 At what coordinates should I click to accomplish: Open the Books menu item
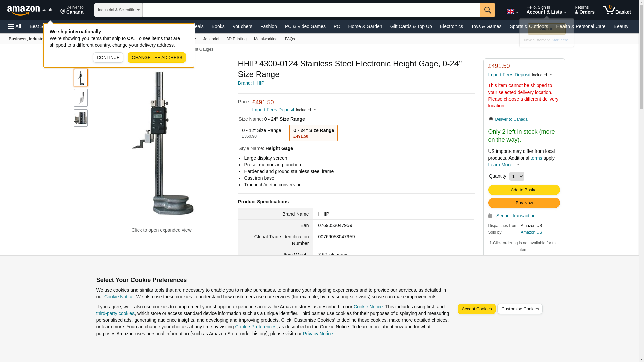click(x=218, y=26)
